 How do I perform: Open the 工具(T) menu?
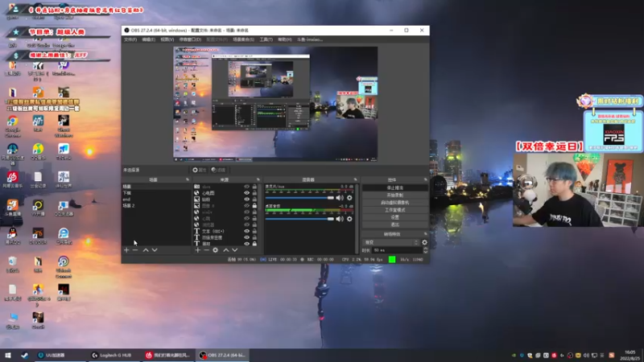coord(266,39)
